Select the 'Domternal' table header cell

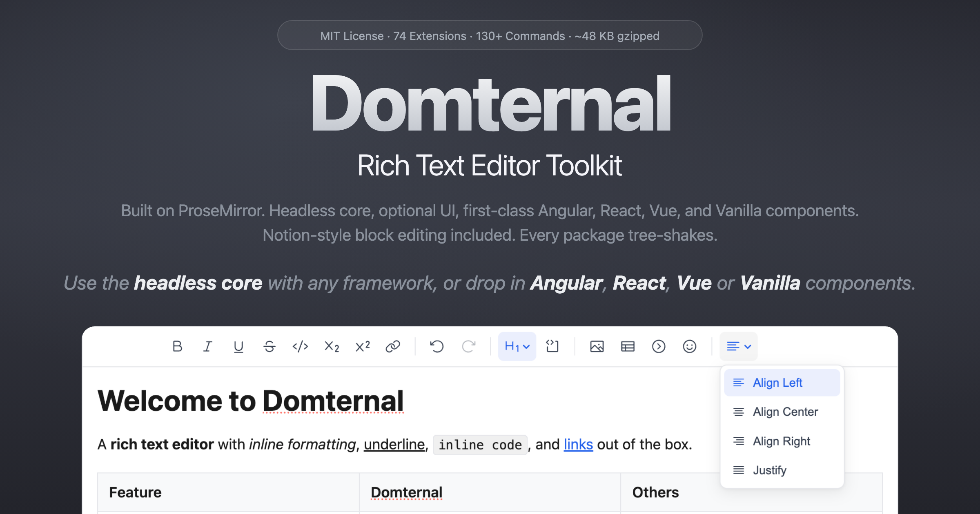490,492
